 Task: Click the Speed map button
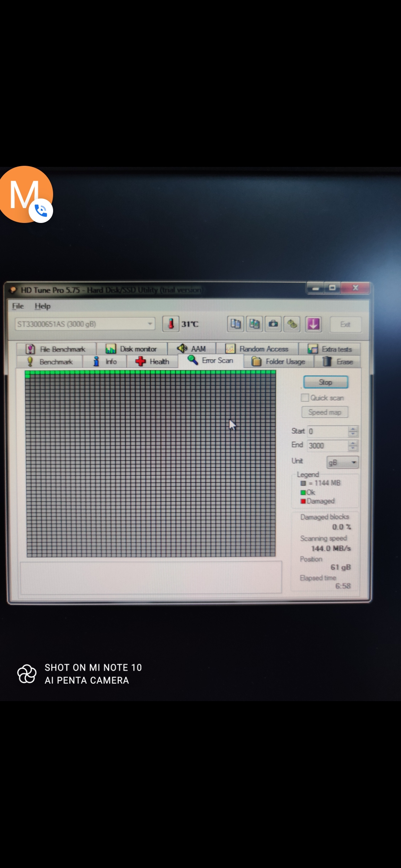pos(325,412)
